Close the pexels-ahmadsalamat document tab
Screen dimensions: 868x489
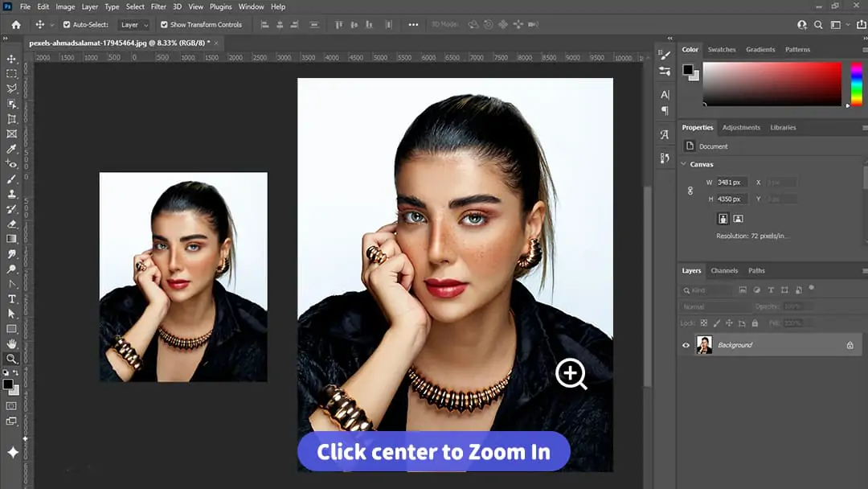(x=216, y=43)
